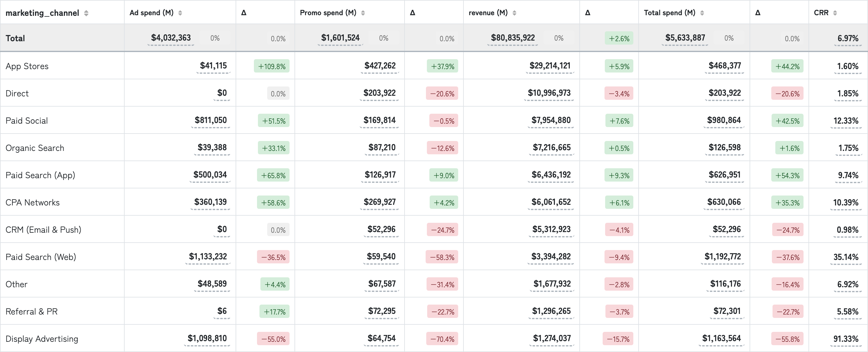
Task: Click the +109.8% change badge
Action: click(x=272, y=66)
